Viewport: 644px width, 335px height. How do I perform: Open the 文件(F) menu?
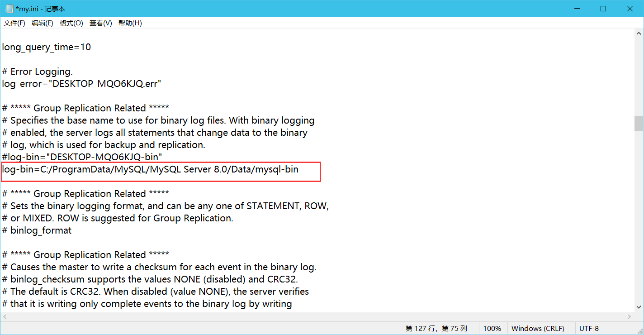(x=14, y=23)
